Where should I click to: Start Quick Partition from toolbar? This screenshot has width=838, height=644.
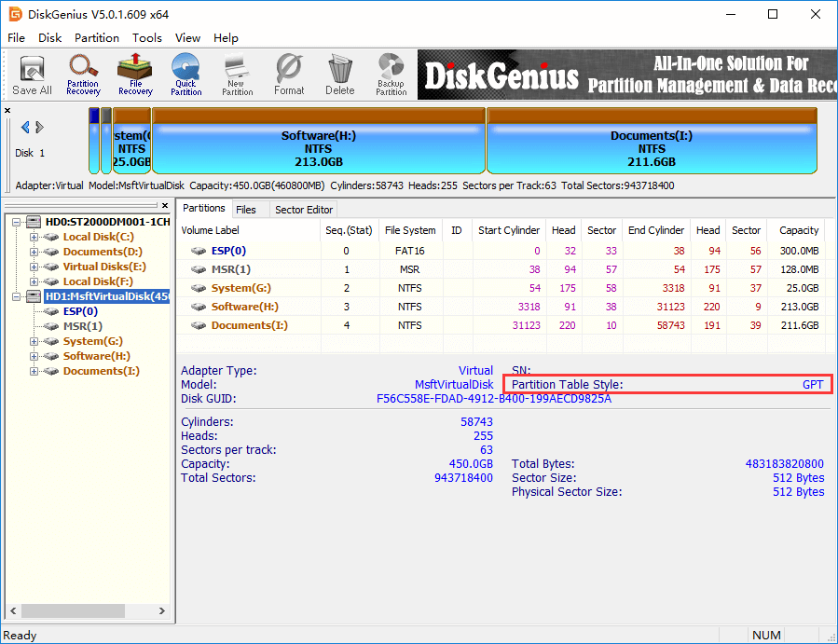(186, 75)
